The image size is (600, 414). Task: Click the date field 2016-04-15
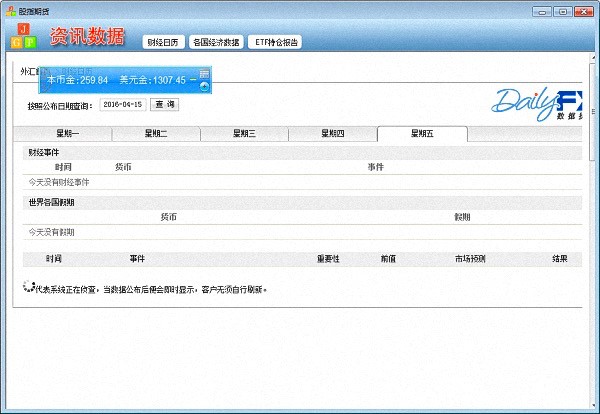point(123,104)
